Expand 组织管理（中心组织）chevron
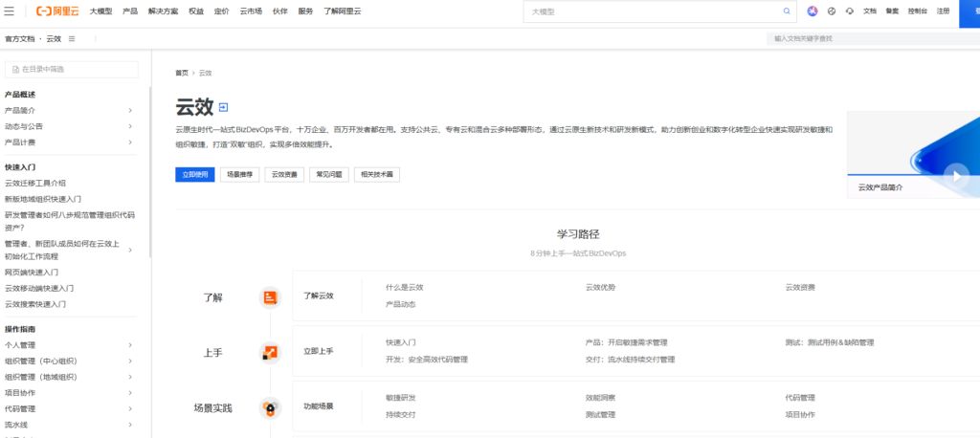This screenshot has height=438, width=980. (130, 361)
